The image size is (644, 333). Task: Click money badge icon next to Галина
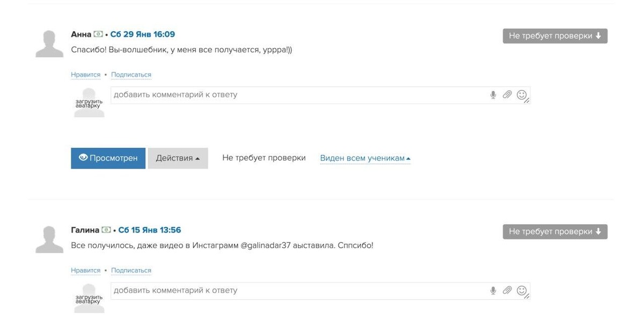click(106, 230)
